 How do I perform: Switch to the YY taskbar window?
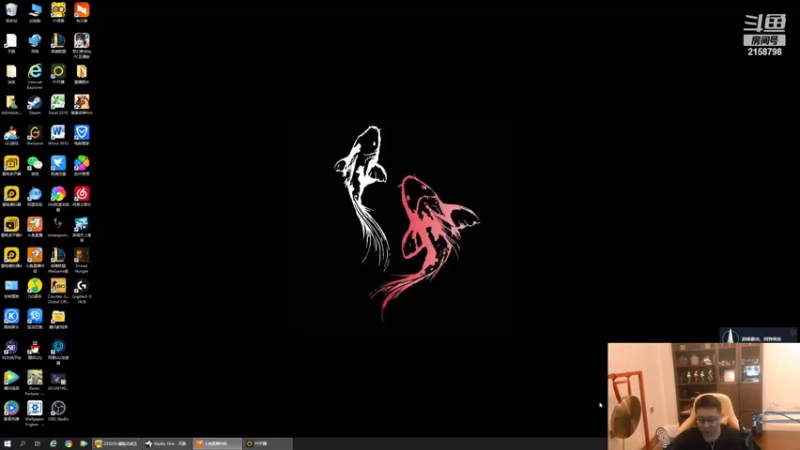pyautogui.click(x=268, y=444)
